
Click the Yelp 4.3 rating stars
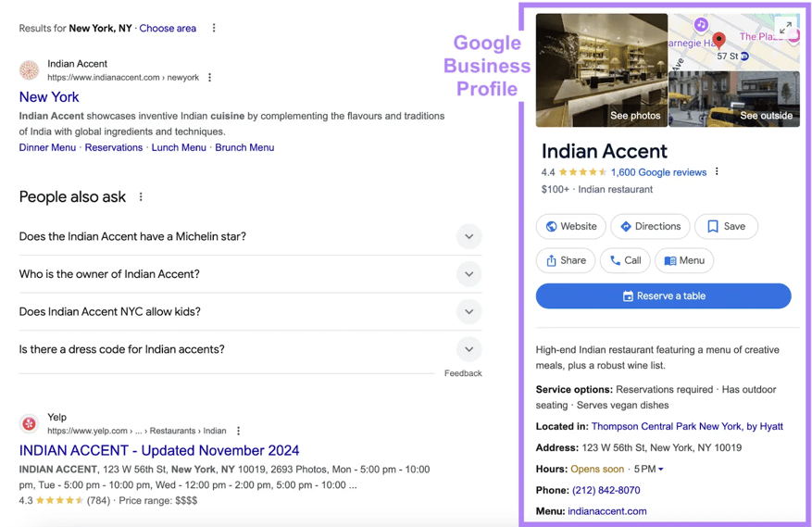[x=59, y=500]
